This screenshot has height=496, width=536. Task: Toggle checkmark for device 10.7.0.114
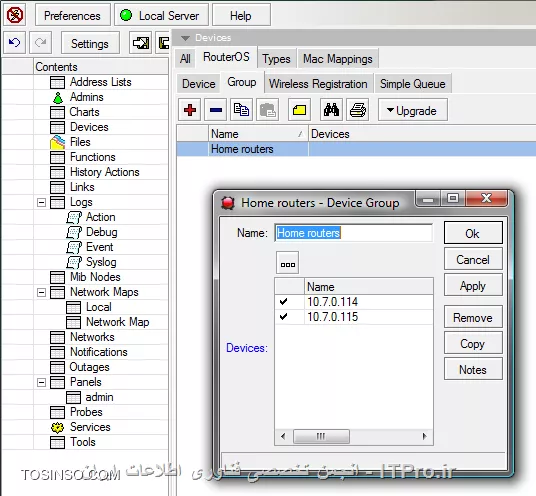(x=283, y=301)
